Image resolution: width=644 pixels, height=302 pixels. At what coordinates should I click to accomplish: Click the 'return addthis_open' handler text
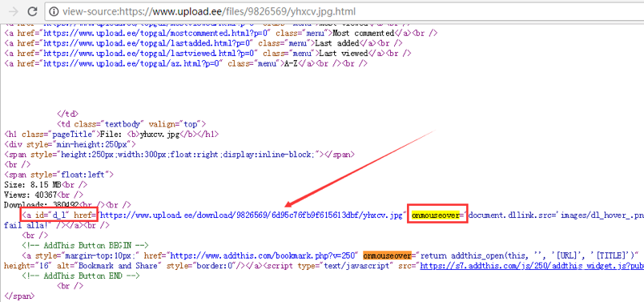[x=527, y=256]
